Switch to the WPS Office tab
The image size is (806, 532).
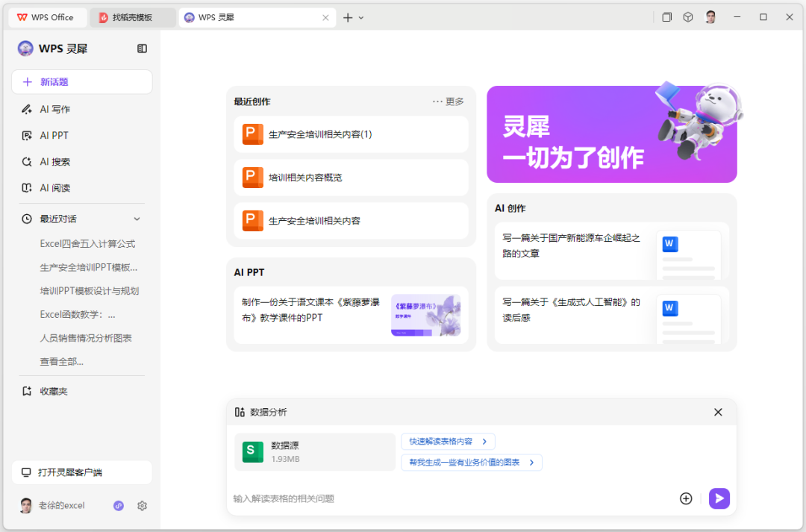click(x=48, y=17)
